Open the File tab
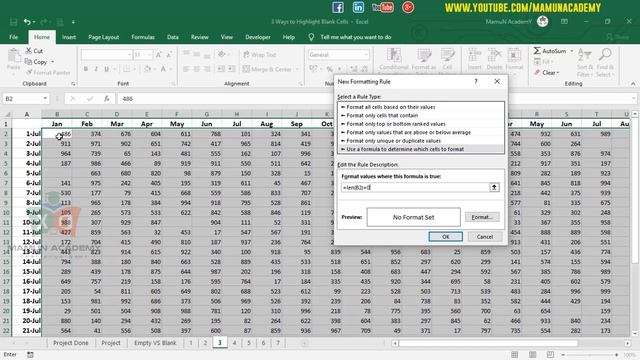 click(x=13, y=37)
